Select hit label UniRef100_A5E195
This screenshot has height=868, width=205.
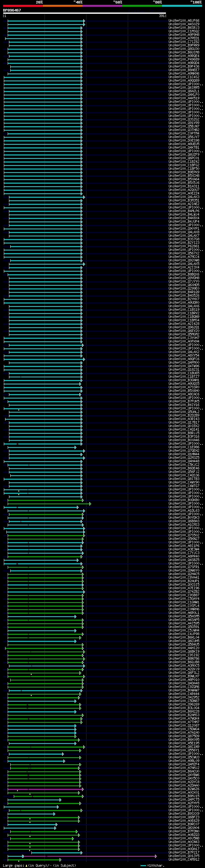point(184,743)
